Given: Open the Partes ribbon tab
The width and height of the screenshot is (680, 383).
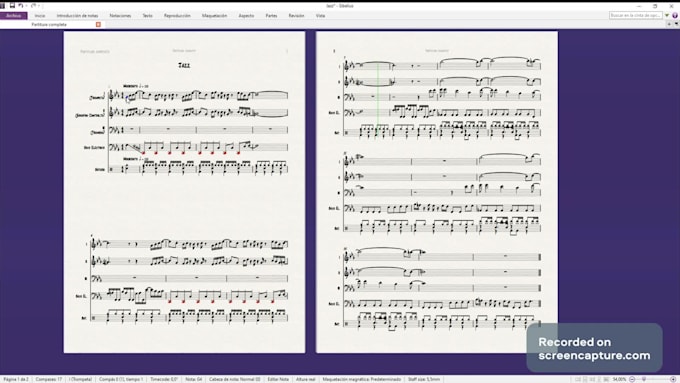Looking at the screenshot, I should tap(271, 16).
